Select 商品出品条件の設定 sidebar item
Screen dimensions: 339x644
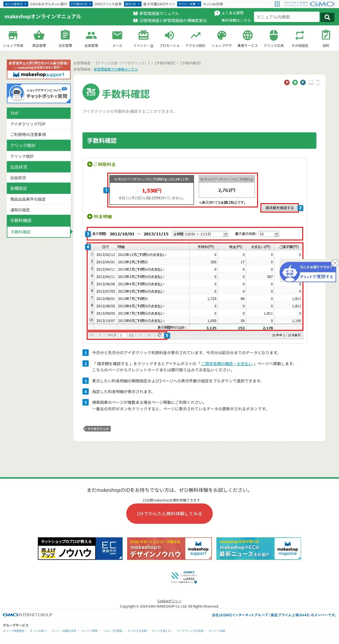click(x=39, y=199)
